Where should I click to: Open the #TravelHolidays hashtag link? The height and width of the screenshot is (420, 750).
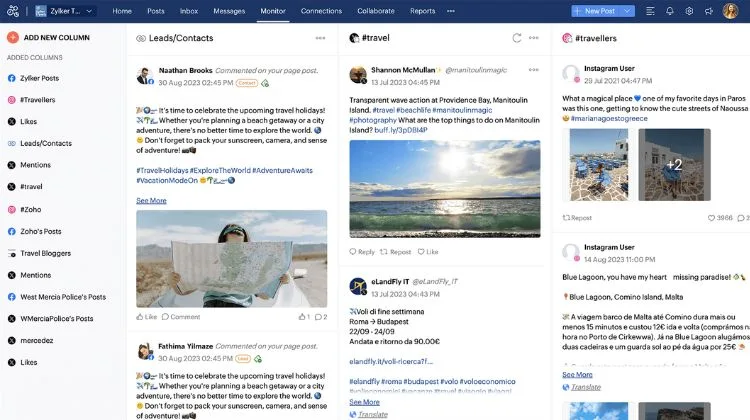[x=162, y=170]
